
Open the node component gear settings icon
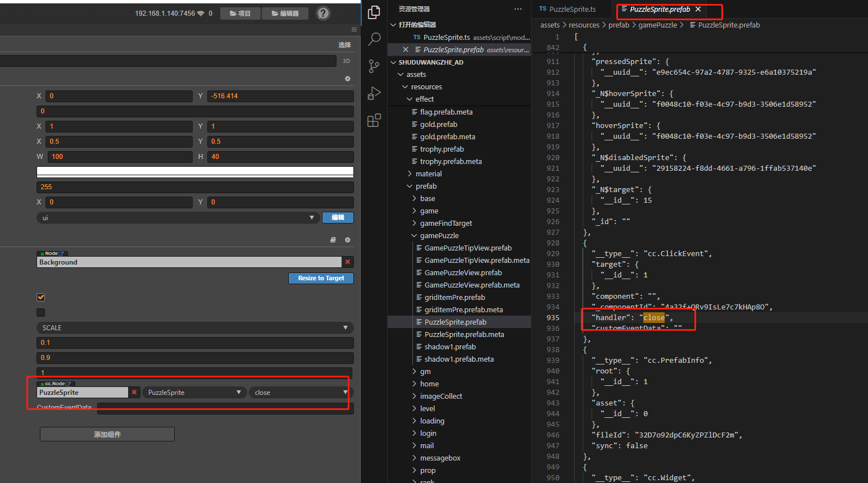[x=348, y=79]
